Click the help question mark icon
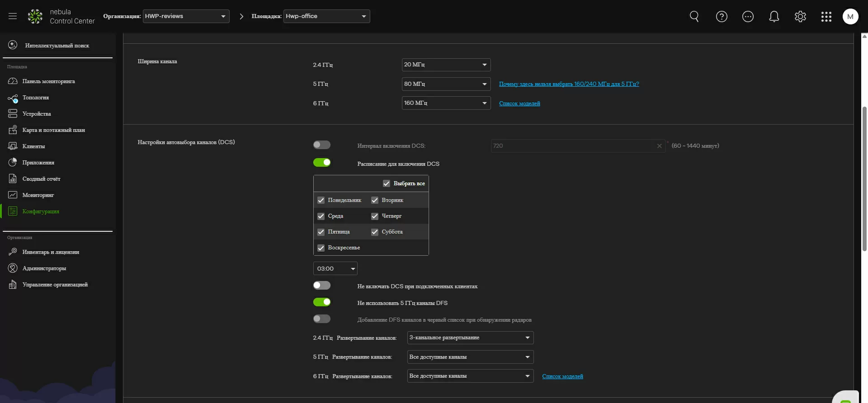Viewport: 868px width, 403px height. 722,17
